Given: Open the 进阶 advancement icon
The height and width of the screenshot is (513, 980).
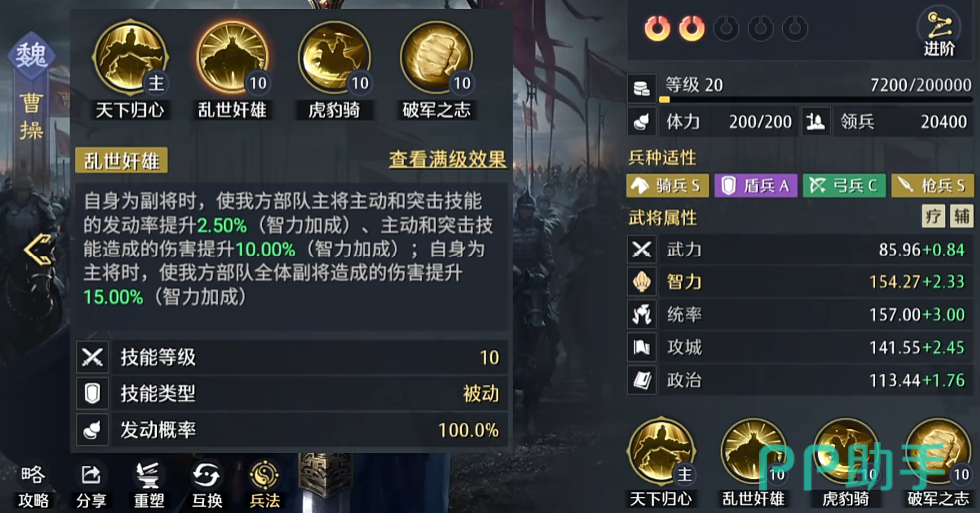Looking at the screenshot, I should tap(939, 33).
